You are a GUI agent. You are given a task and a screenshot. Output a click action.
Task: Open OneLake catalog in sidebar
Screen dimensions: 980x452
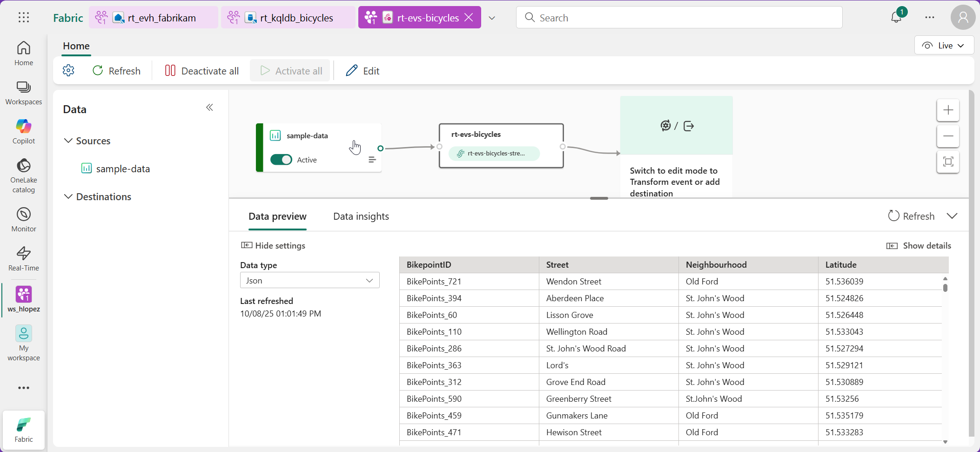pyautogui.click(x=24, y=175)
